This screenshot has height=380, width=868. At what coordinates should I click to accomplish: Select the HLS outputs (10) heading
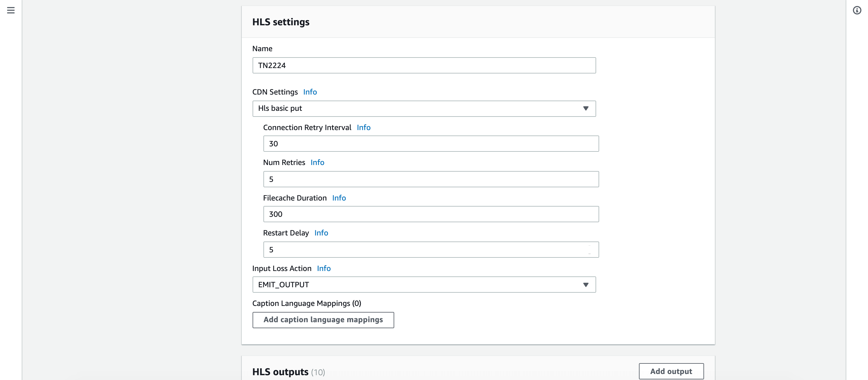[288, 372]
